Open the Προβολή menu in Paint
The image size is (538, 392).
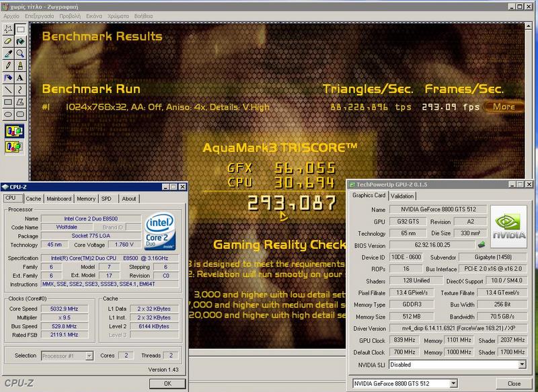(x=70, y=16)
